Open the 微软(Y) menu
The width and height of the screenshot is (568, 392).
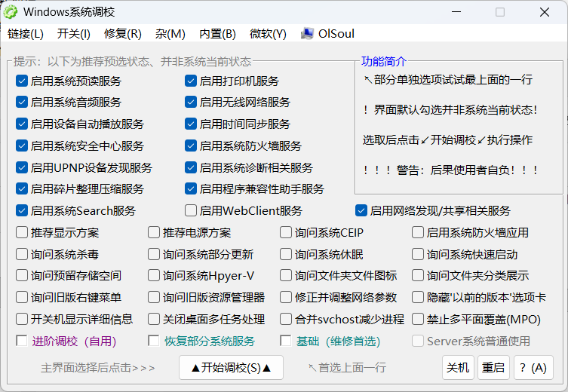click(x=268, y=34)
